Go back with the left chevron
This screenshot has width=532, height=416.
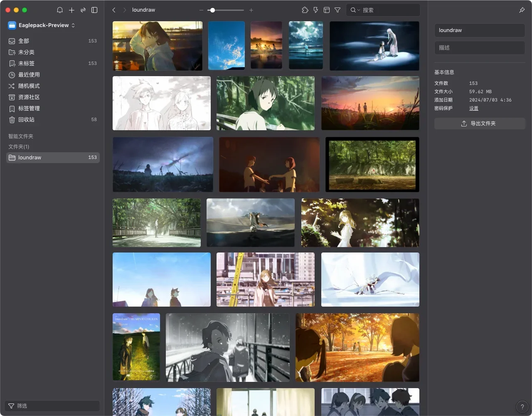click(114, 10)
